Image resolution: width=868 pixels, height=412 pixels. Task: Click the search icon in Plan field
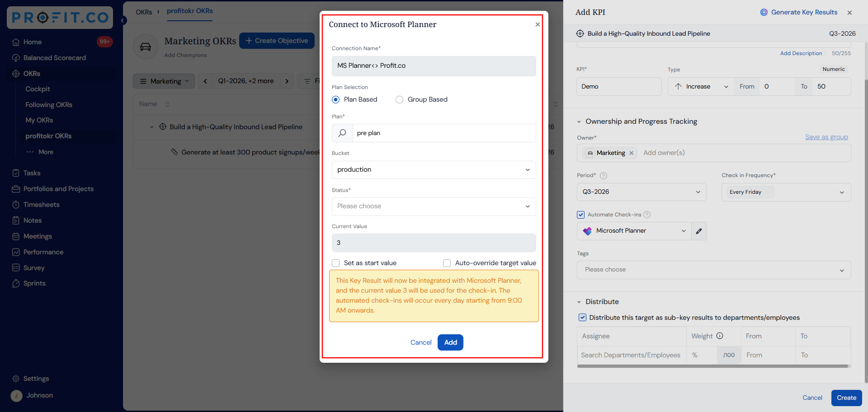342,133
